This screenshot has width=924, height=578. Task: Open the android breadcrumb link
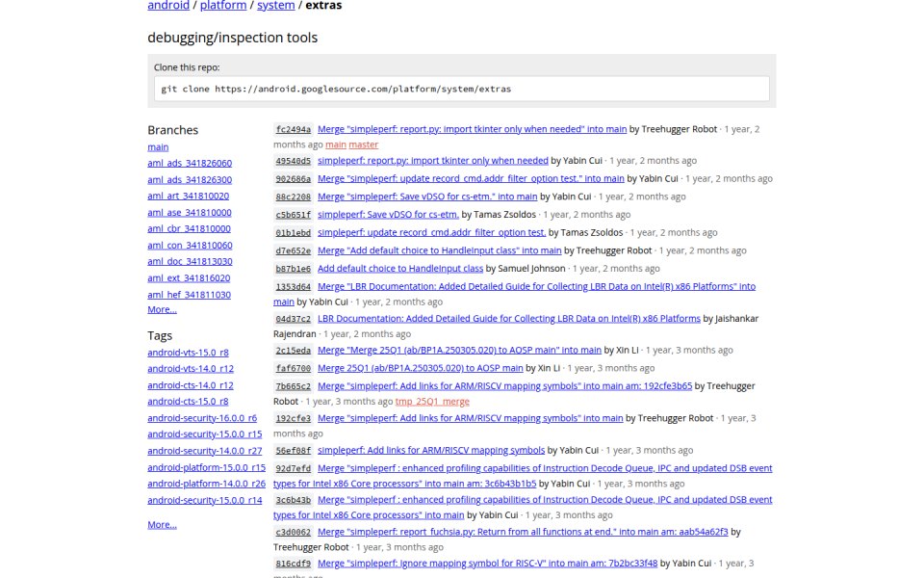168,6
